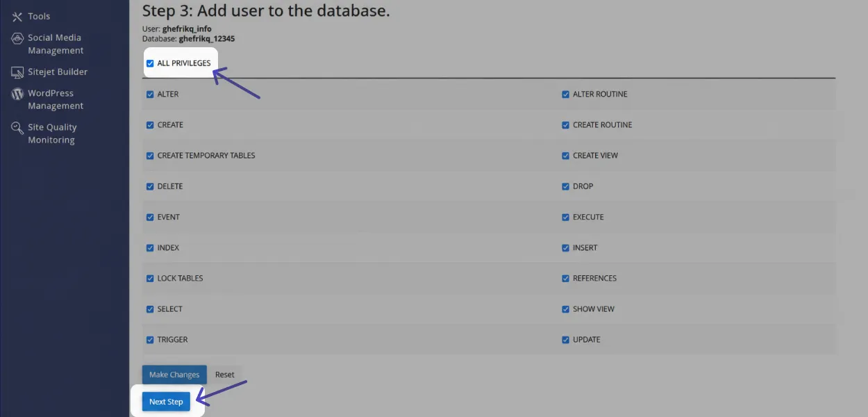The image size is (868, 417).
Task: Open the WordPress logo icon
Action: [x=17, y=94]
